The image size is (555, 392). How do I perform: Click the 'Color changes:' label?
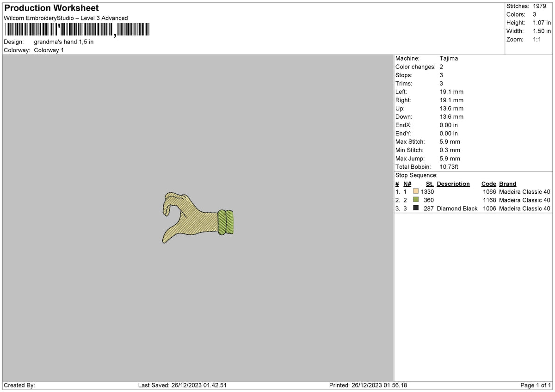(x=415, y=67)
